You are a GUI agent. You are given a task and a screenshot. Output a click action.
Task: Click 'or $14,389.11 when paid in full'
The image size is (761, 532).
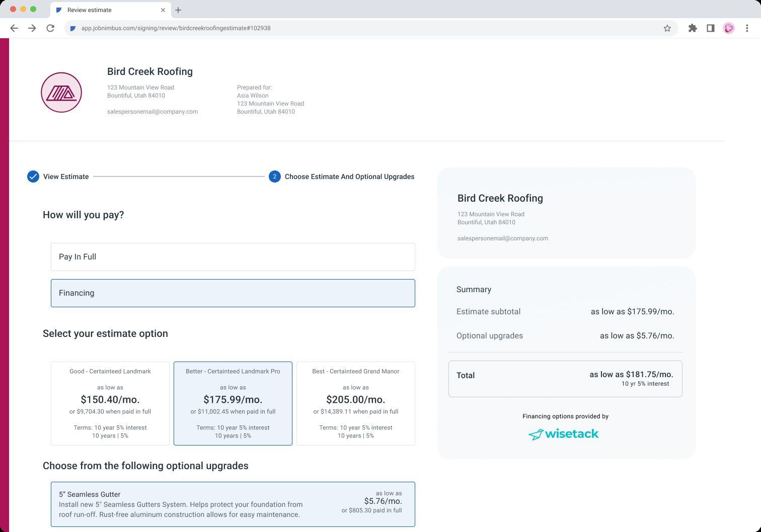tap(356, 411)
